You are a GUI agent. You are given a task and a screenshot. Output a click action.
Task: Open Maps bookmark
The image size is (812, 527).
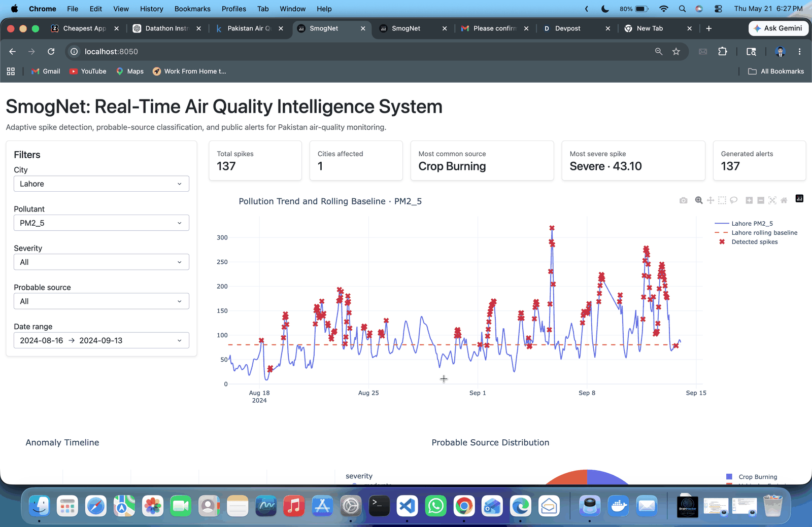(x=130, y=72)
